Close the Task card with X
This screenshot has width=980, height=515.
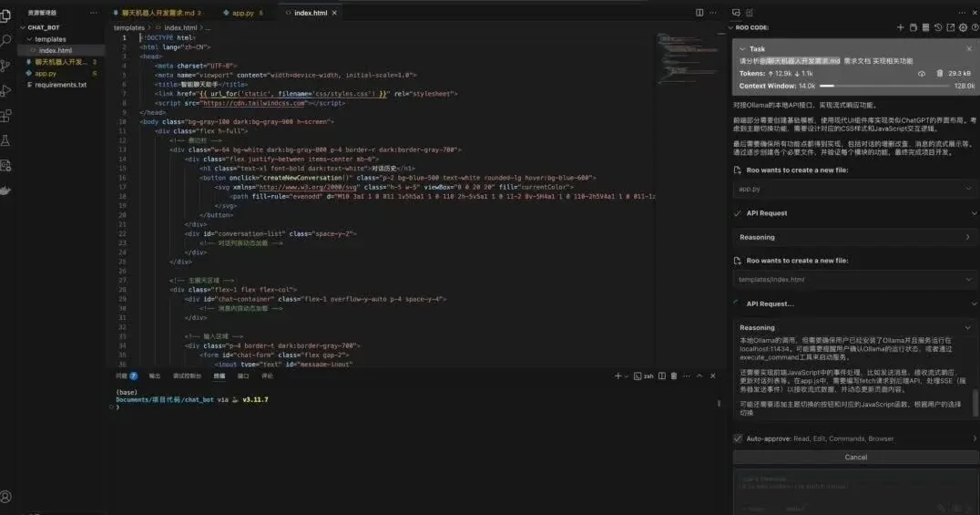[969, 49]
